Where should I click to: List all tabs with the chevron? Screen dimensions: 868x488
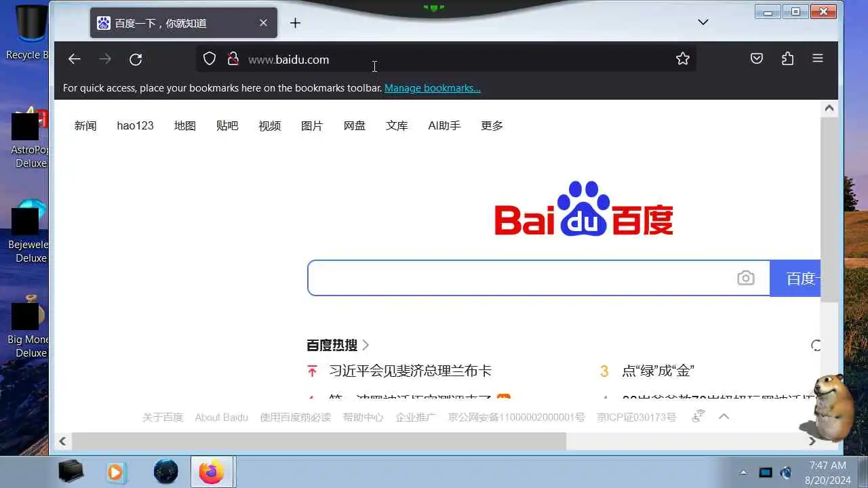(x=703, y=22)
